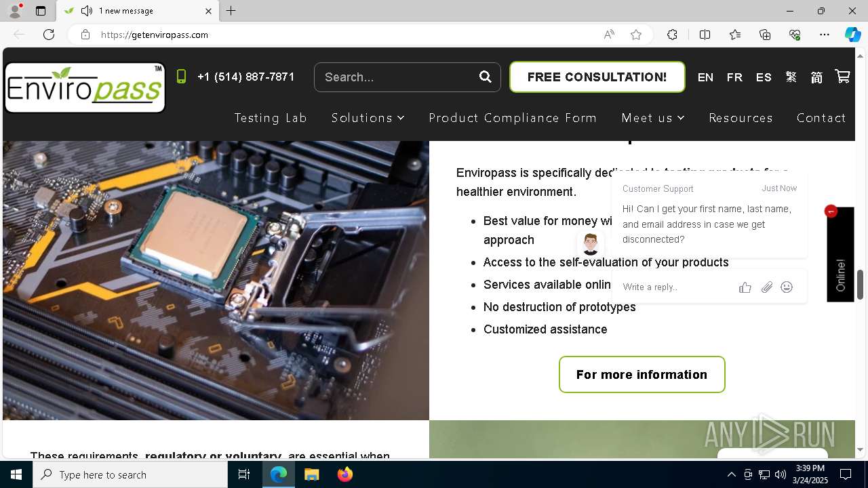Open Favorites list icon
868x488 pixels.
tap(735, 35)
